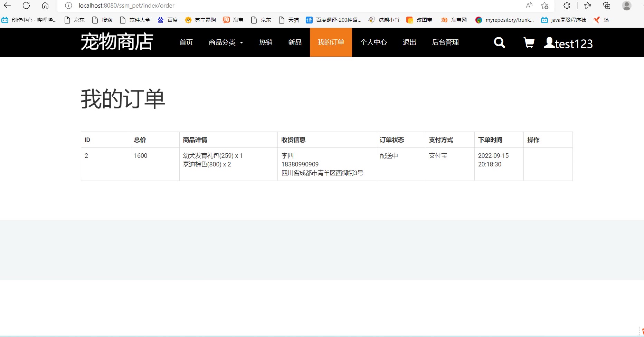View site information icon beside the URL

point(69,6)
